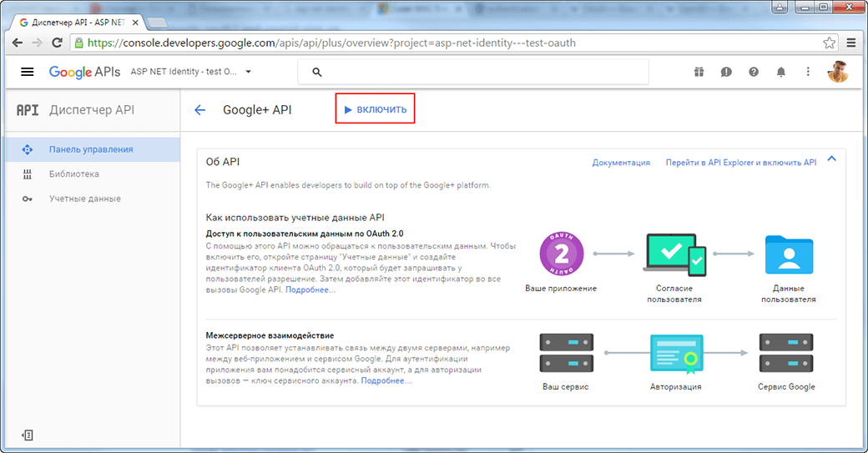
Task: Open the three-dot settings menu in the console header
Action: [808, 72]
